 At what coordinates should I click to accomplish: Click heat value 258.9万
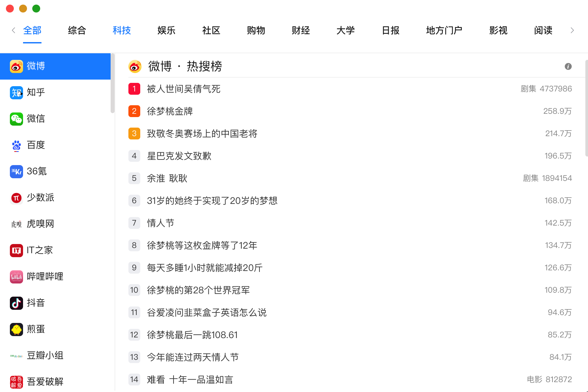[557, 111]
